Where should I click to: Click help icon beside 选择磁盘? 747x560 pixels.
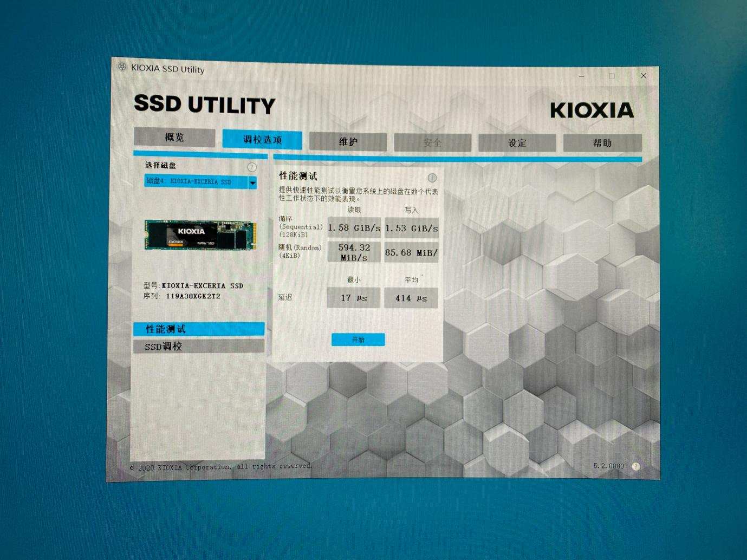click(x=251, y=167)
